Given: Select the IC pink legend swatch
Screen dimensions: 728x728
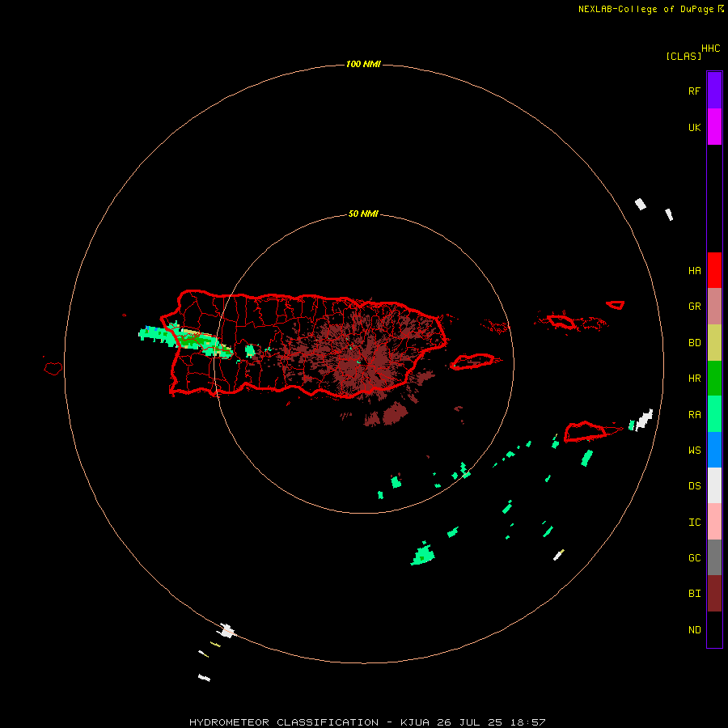Looking at the screenshot, I should (x=714, y=522).
